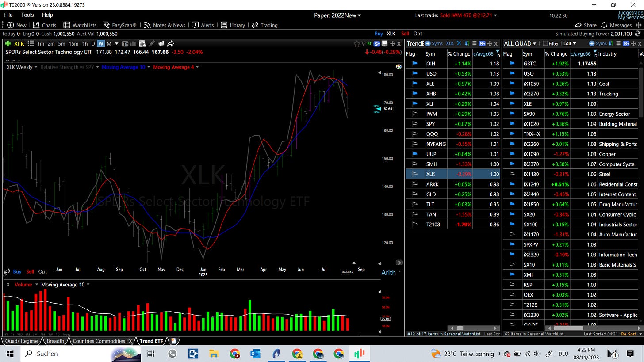The width and height of the screenshot is (644, 362).
Task: Click the Windows Start button
Action: (x=10, y=354)
